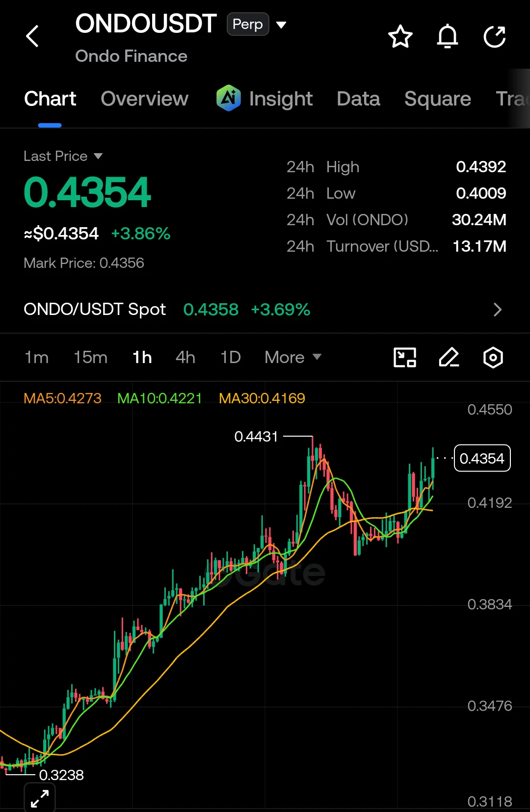Viewport: 530px width, 812px height.
Task: Tap the Spot change +3.69%
Action: [280, 310]
